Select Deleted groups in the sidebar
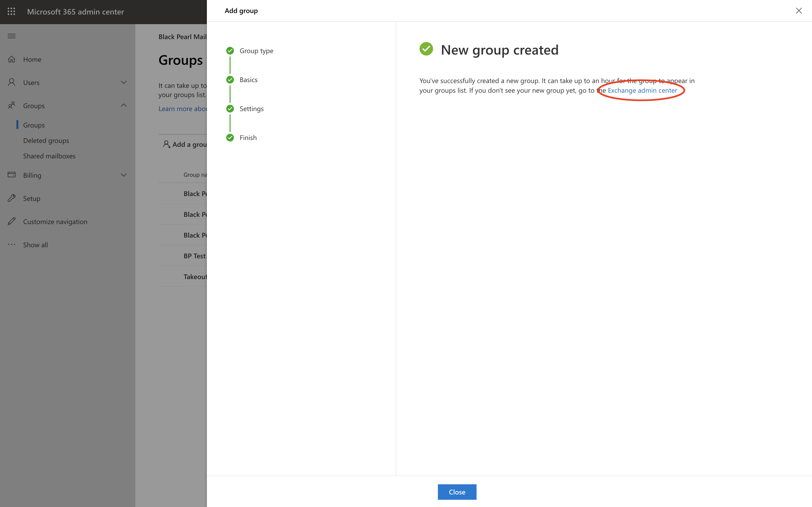Viewport: 812px width, 507px height. [46, 141]
